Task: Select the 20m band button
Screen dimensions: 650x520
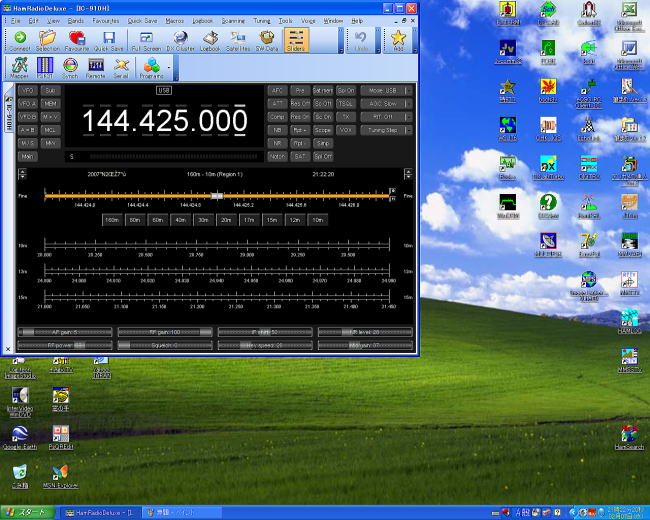Action: click(226, 220)
